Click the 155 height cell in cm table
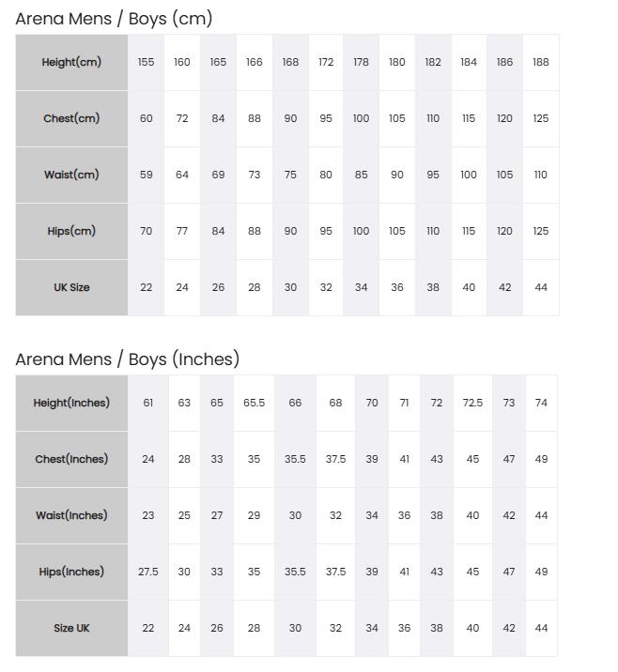 click(x=146, y=63)
